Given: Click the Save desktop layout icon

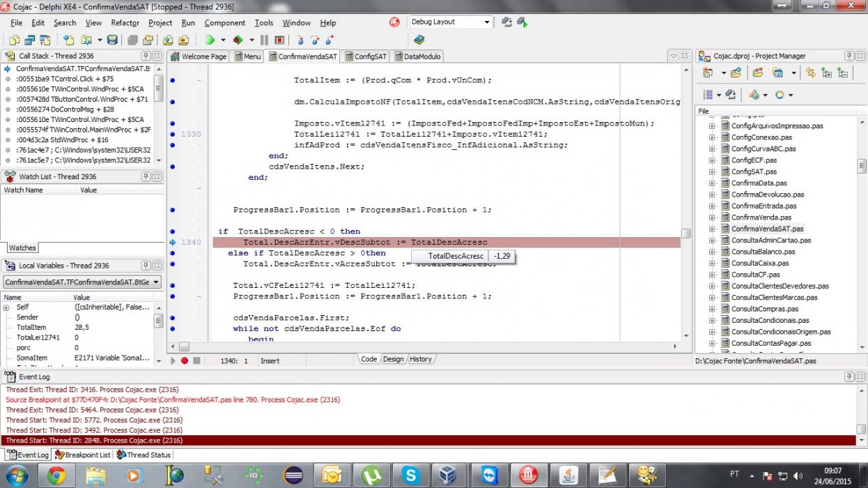Looking at the screenshot, I should click(x=506, y=22).
